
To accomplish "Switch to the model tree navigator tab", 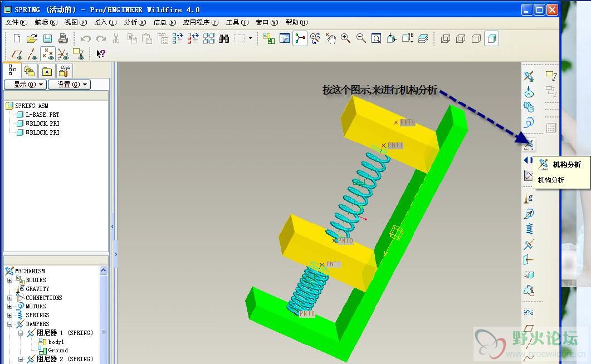I will tap(12, 70).
